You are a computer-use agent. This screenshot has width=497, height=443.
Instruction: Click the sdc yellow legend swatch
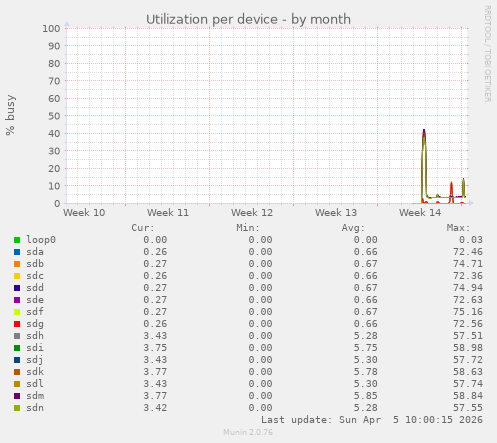click(17, 276)
